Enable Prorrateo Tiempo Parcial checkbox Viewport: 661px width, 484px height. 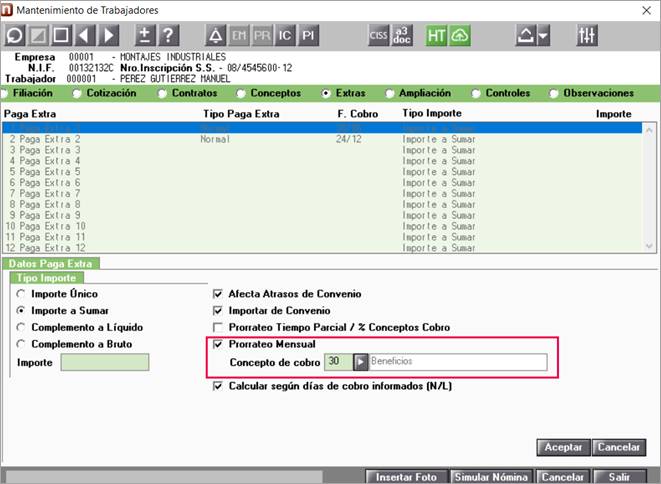[x=218, y=328]
